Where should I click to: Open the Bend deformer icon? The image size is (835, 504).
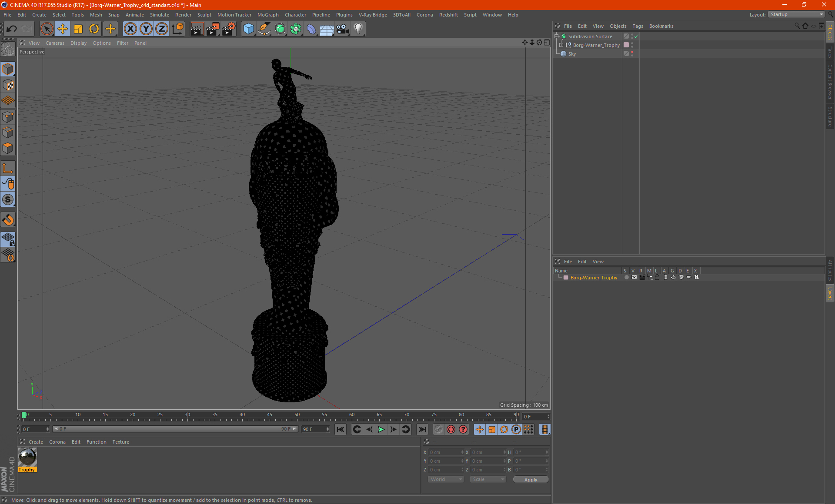[311, 29]
